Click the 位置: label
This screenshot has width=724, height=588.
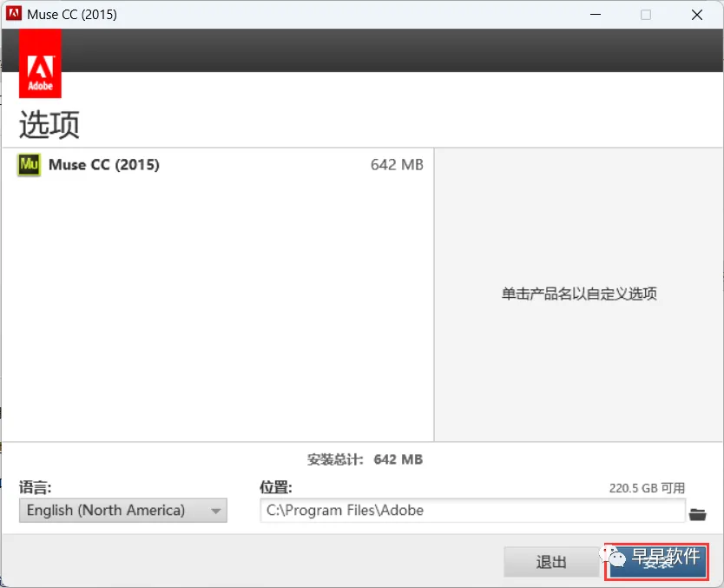click(276, 487)
